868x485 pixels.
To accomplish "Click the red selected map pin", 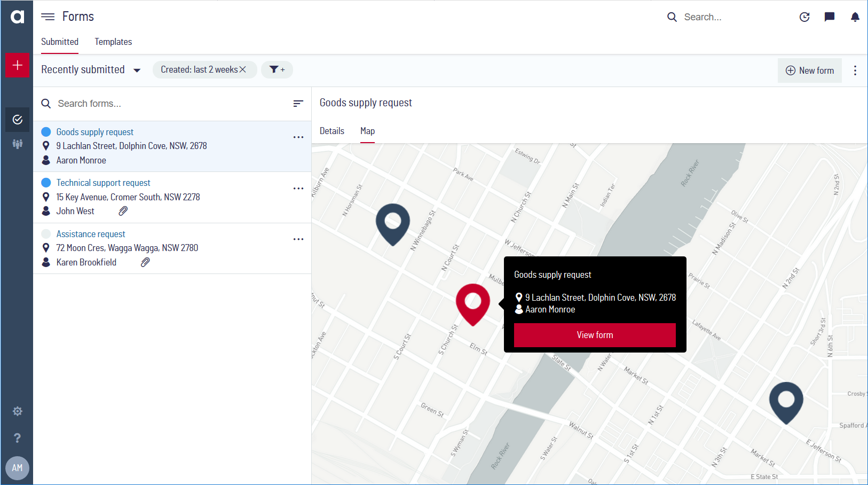I will [x=473, y=304].
